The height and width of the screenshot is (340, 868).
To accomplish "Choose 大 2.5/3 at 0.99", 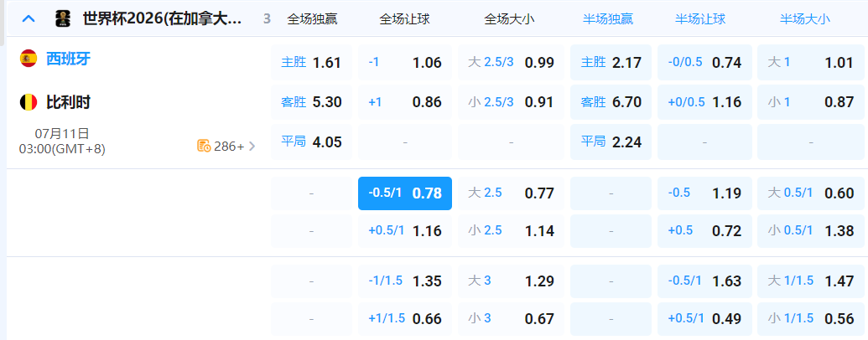I will pos(511,63).
